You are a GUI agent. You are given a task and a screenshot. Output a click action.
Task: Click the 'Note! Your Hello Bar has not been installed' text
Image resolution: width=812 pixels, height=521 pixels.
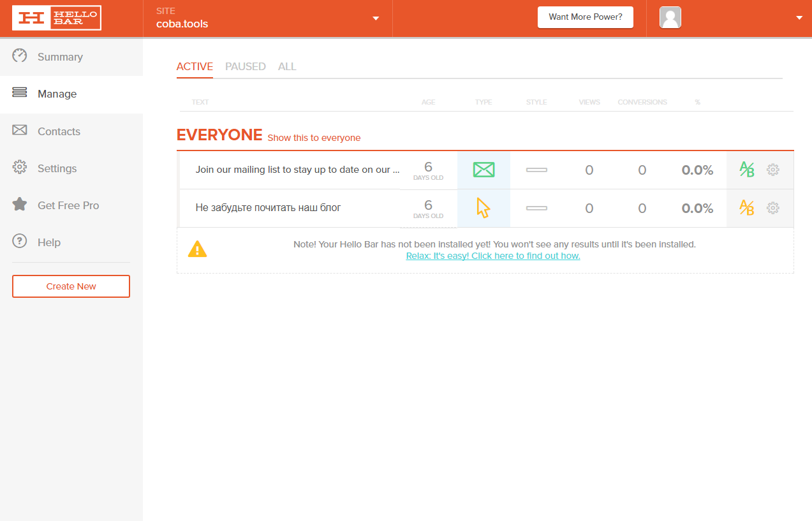tap(494, 244)
